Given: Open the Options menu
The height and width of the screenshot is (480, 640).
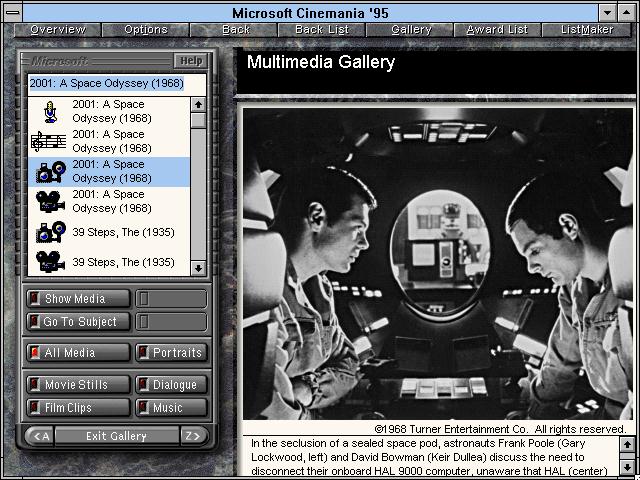Looking at the screenshot, I should point(146,30).
